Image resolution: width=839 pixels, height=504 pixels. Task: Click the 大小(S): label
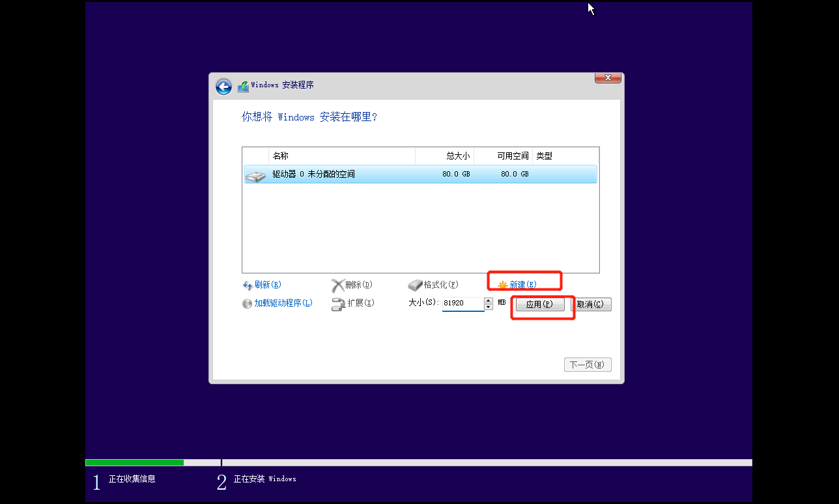click(424, 303)
